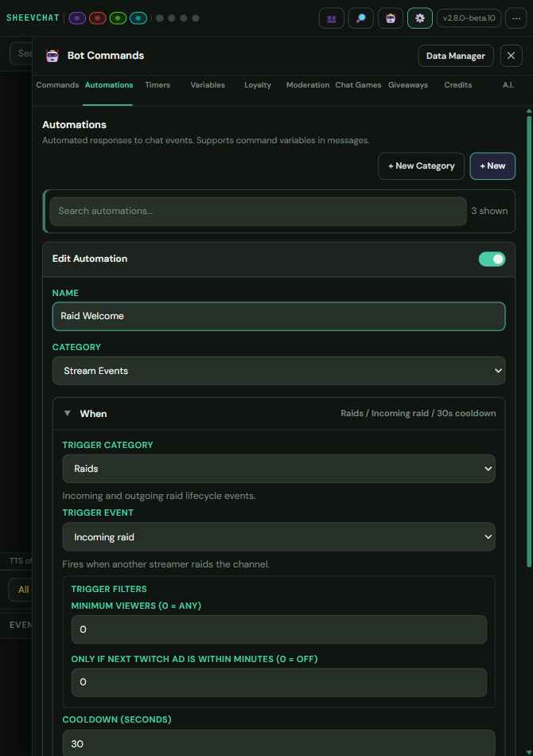Image resolution: width=533 pixels, height=756 pixels.
Task: Open the robot bot icon button
Action: pos(391,18)
